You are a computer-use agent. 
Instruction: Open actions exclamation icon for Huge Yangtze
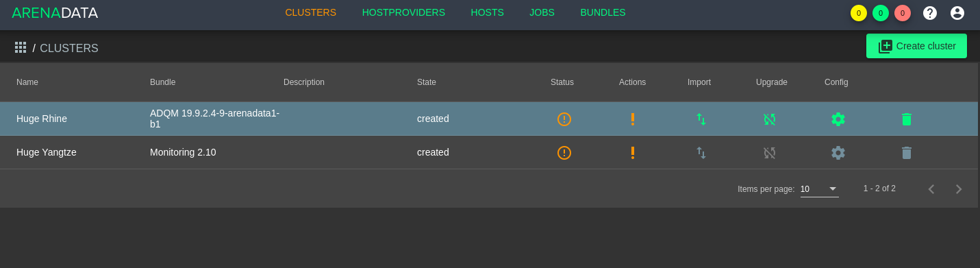[633, 153]
